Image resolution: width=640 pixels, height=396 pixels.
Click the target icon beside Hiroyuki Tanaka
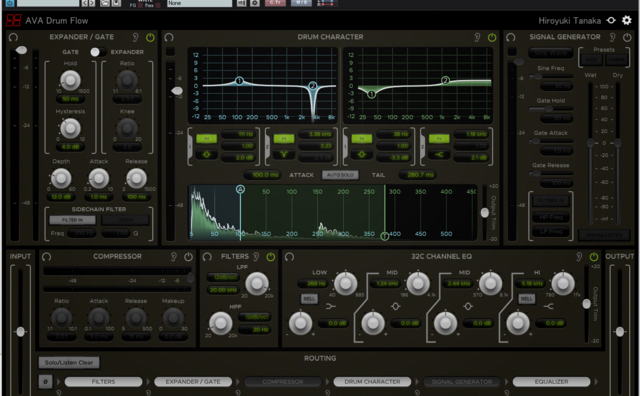[x=611, y=20]
